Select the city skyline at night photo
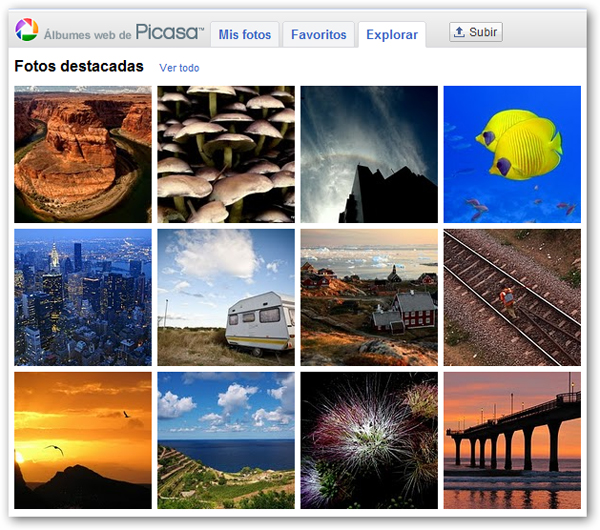The width and height of the screenshot is (600, 530). click(x=83, y=297)
